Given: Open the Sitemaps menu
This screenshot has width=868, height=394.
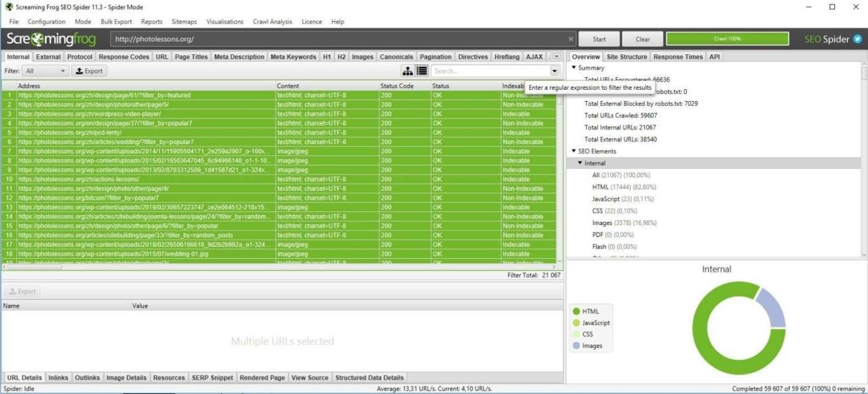Looking at the screenshot, I should point(184,21).
